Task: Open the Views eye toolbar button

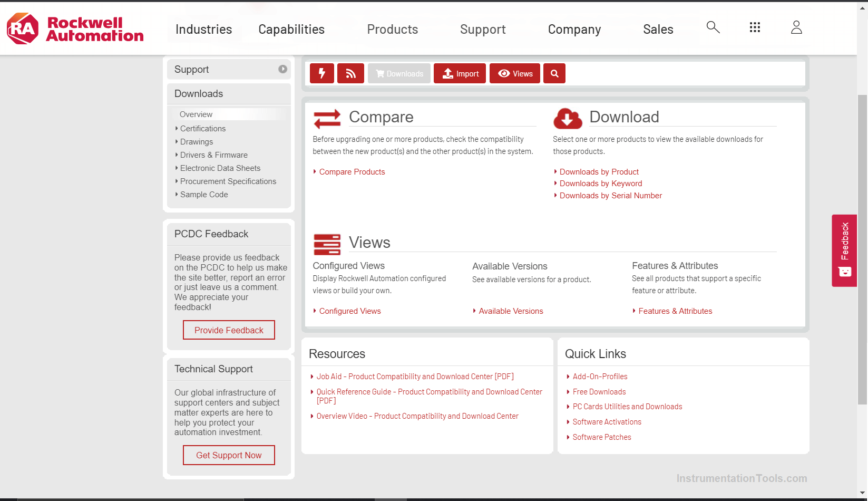Action: click(515, 73)
